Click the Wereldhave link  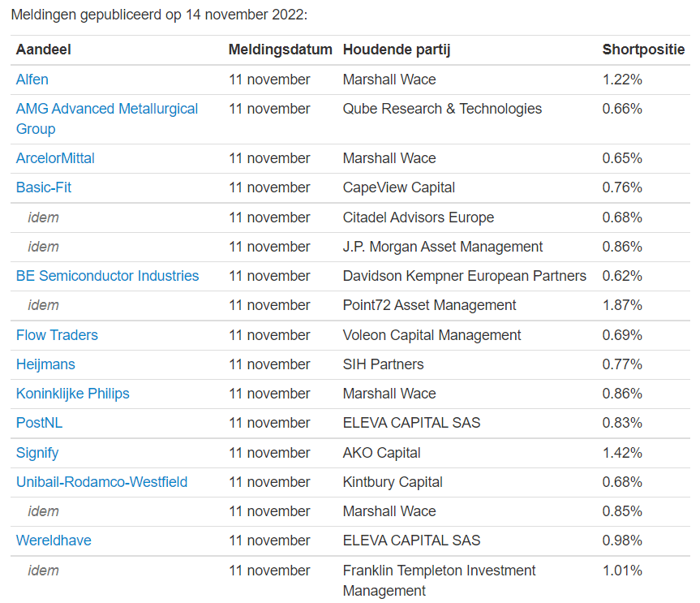pyautogui.click(x=54, y=541)
